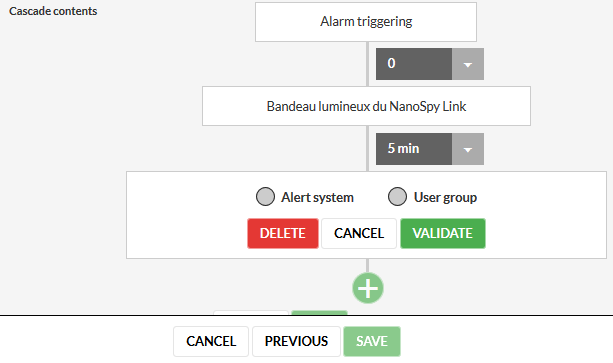Click CANCEL in the bottom footer bar

(211, 342)
